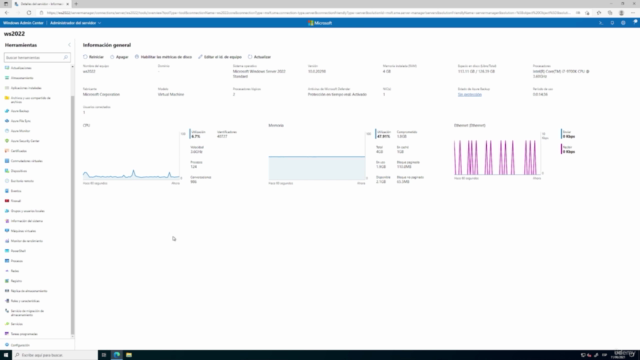Click the browser address bar
Screen dimensions: 640x360
point(308,13)
